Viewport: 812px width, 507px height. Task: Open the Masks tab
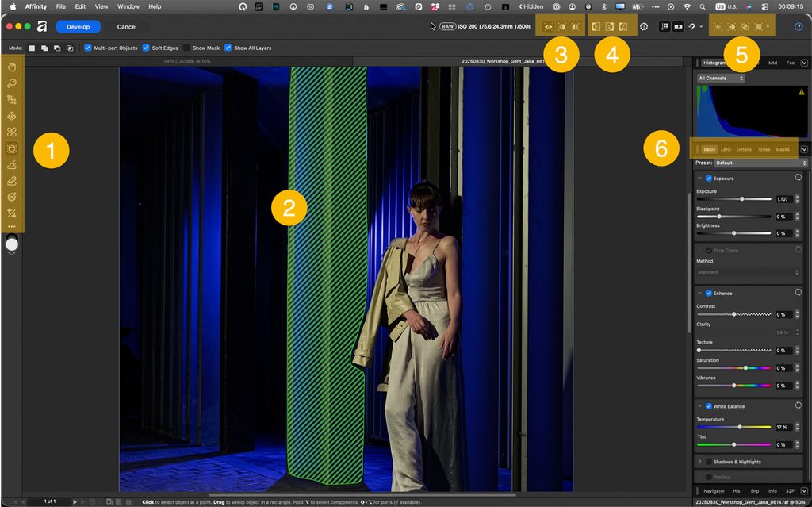click(x=783, y=149)
